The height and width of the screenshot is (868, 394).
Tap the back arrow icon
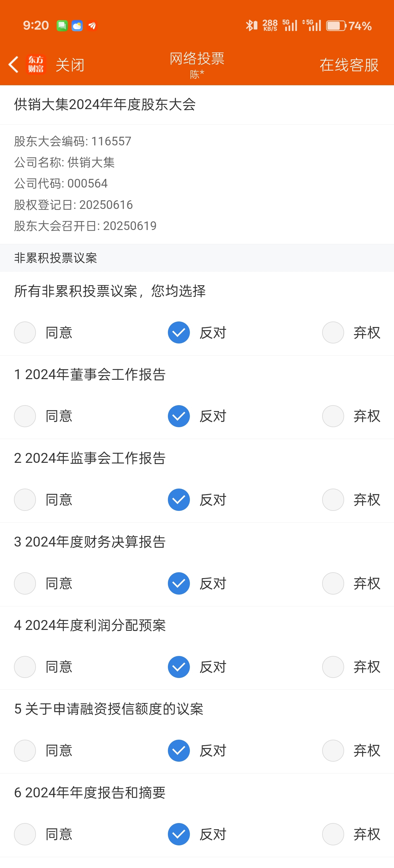click(x=13, y=64)
